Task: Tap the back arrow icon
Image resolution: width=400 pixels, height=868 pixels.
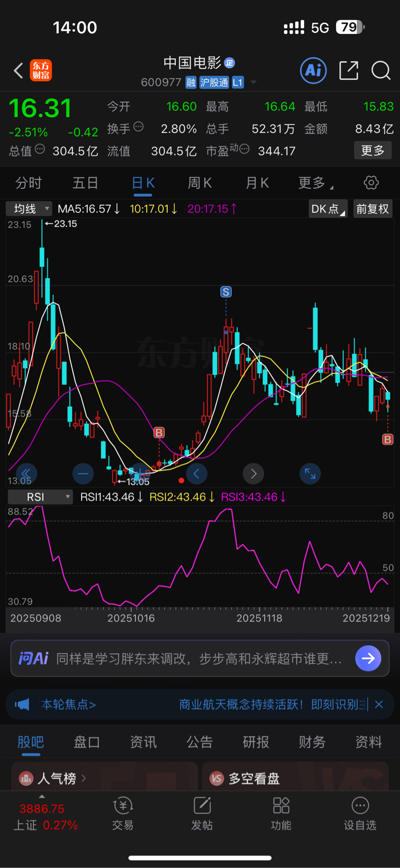Action: (18, 70)
